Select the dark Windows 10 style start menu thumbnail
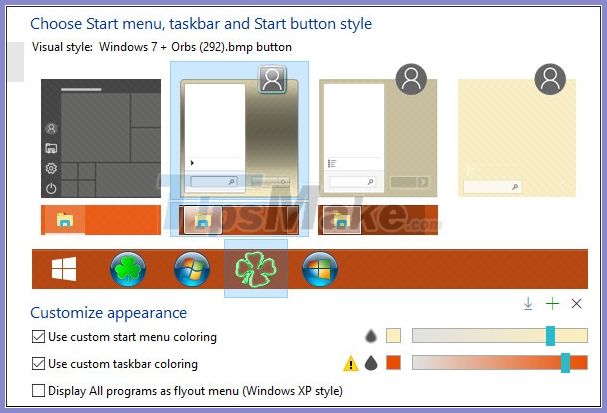Viewport: 607px width, 413px height. (101, 138)
